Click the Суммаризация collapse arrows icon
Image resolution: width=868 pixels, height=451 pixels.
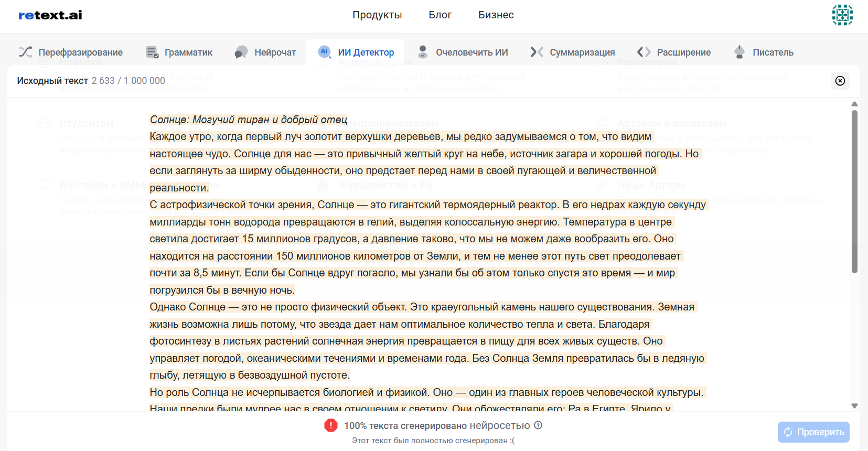[537, 52]
